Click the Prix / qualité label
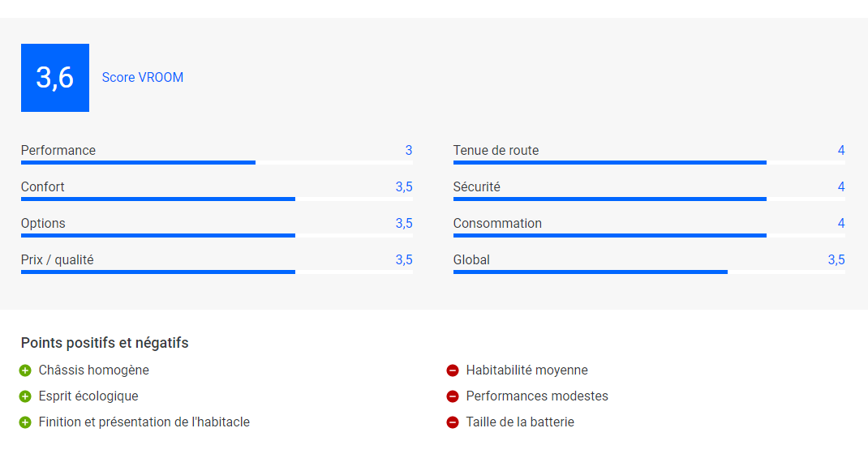This screenshot has width=868, height=471. pyautogui.click(x=57, y=260)
